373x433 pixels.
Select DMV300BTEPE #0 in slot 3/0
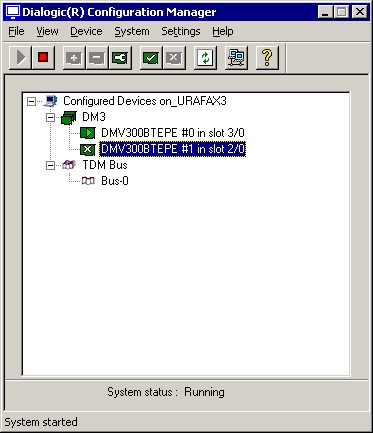(x=173, y=133)
